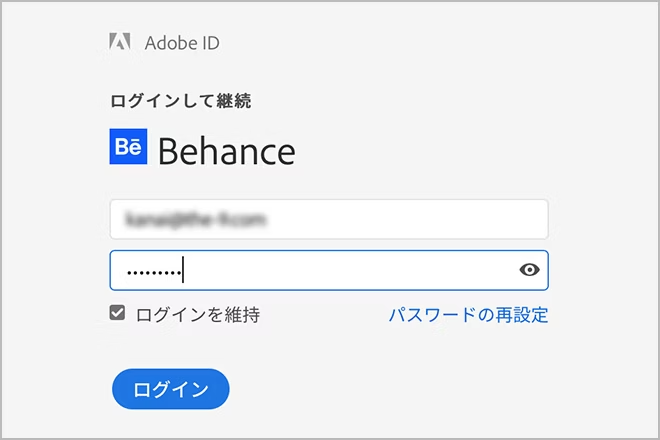Click the masked password dots
Viewport: 660px width, 440px height.
(153, 271)
